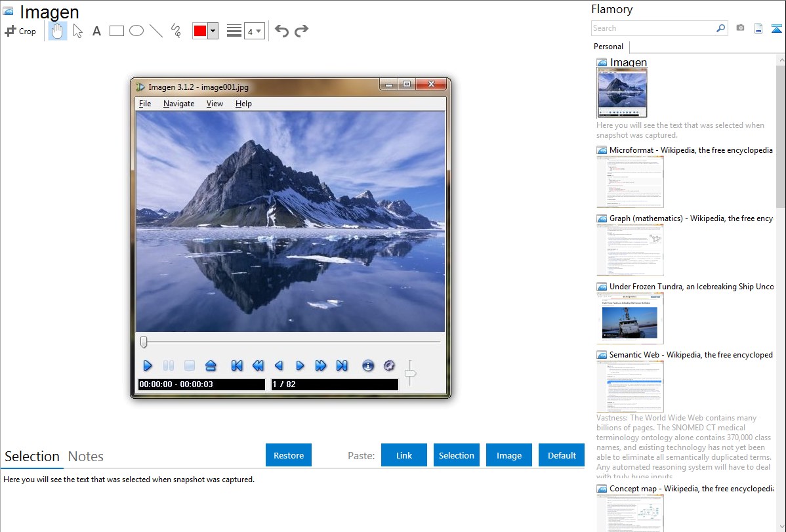The image size is (786, 532).
Task: Pick the ellipse shape tool
Action: tap(136, 31)
